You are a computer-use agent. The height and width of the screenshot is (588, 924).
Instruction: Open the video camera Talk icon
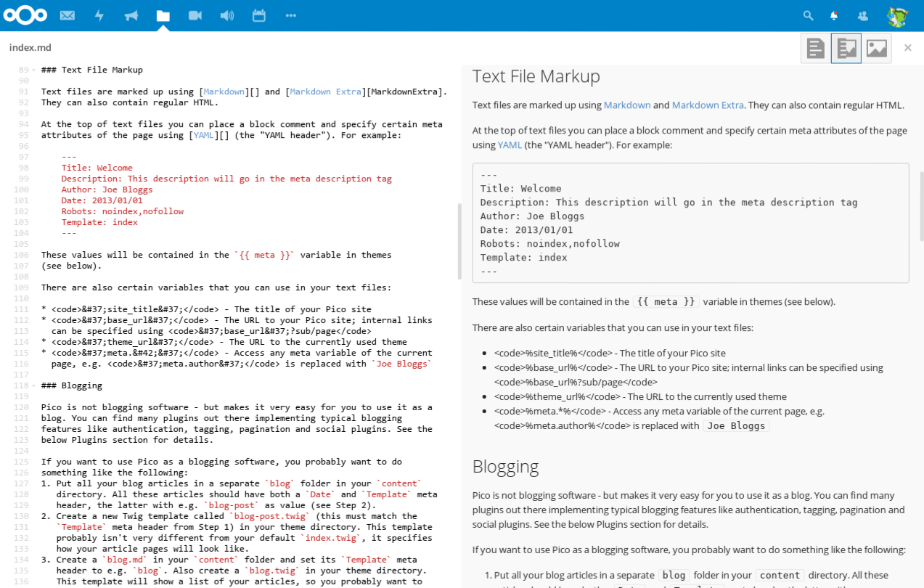195,15
